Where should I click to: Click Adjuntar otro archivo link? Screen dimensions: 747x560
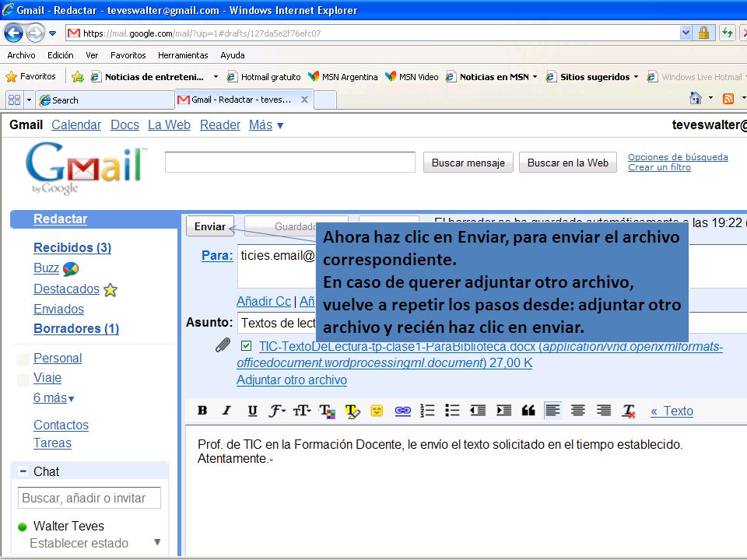[x=292, y=380]
